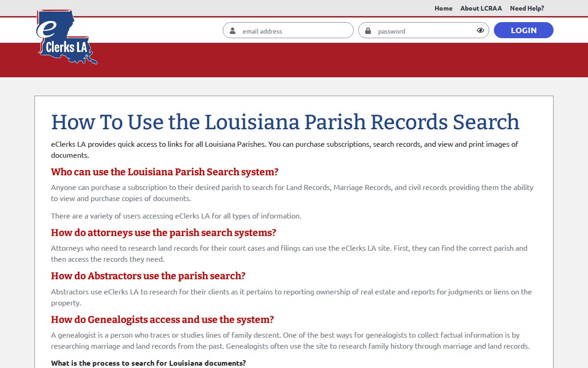The image size is (588, 368).
Task: Click text "What is the process to search for Louisiana documents?"
Action: pyautogui.click(x=148, y=363)
